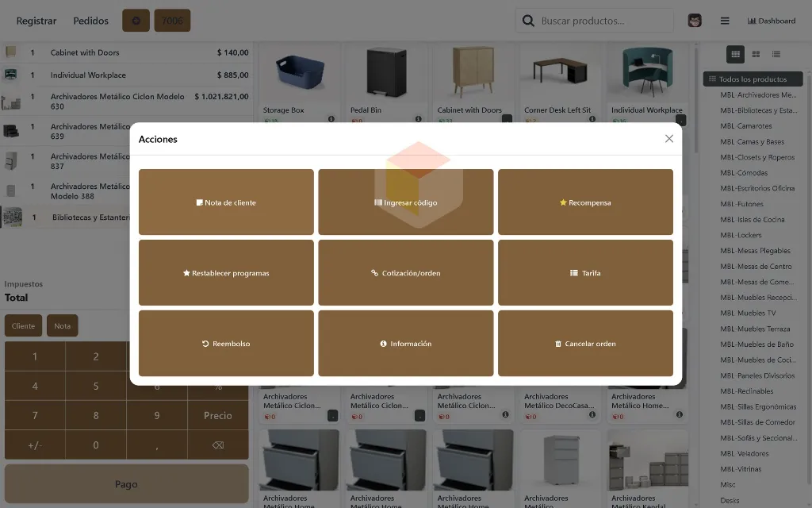Switch to large grid view icon
The width and height of the screenshot is (812, 508).
(x=756, y=54)
